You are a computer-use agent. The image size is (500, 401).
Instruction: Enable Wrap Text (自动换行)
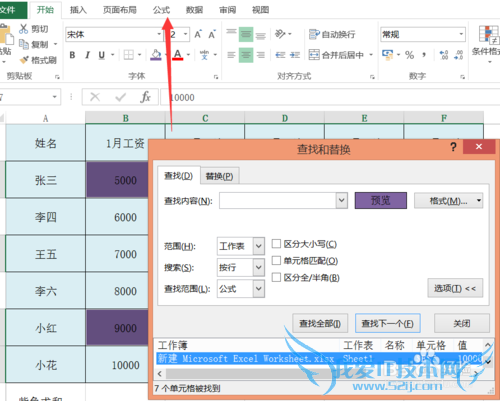[x=332, y=34]
